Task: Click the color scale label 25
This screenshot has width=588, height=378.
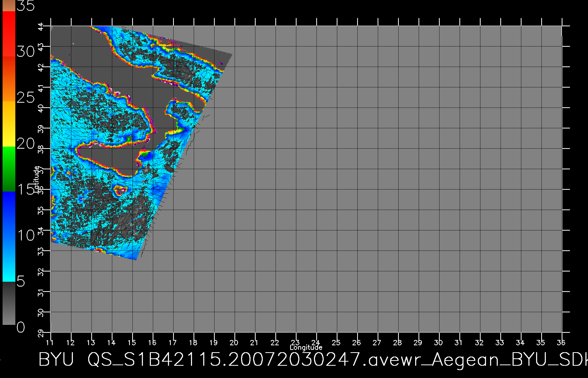Action: tap(26, 97)
